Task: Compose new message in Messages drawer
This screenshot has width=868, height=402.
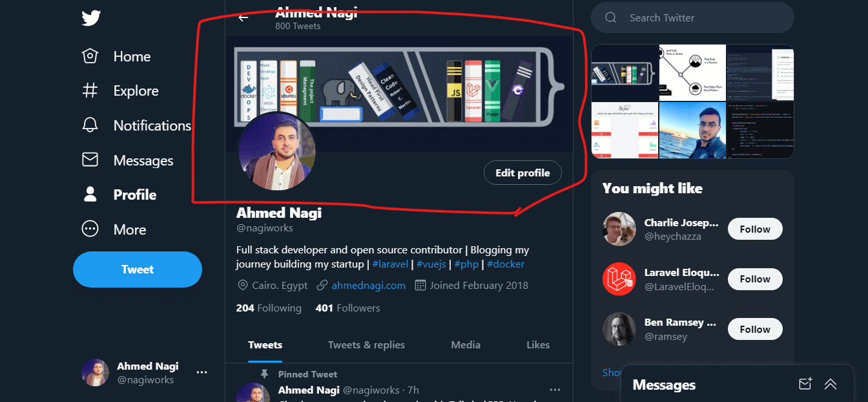Action: pyautogui.click(x=805, y=384)
